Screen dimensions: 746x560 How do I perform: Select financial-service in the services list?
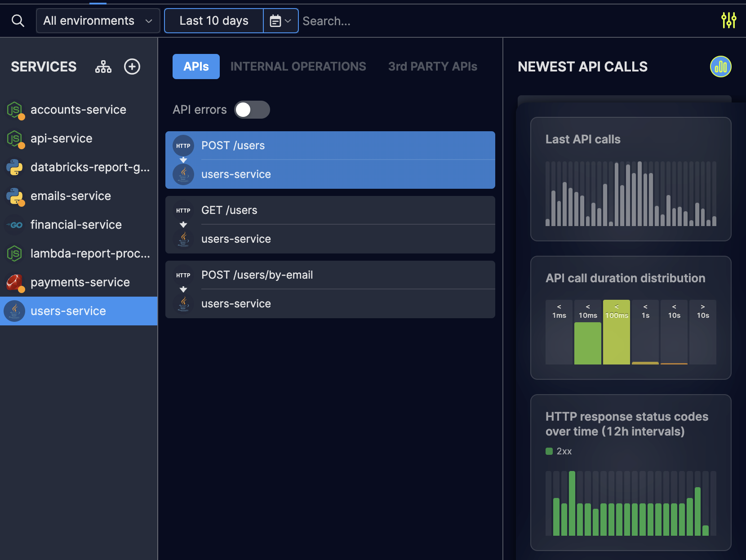[x=79, y=225]
